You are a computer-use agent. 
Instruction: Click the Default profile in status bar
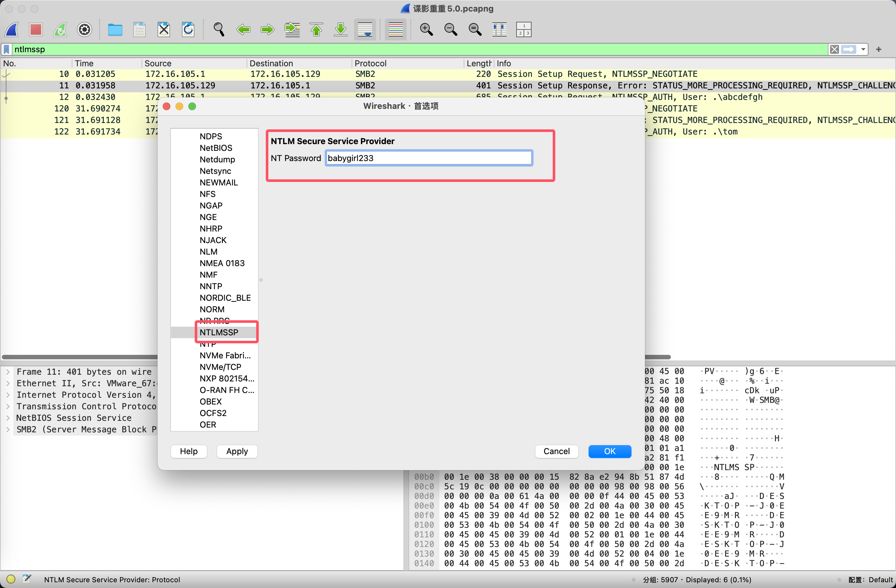[871, 580]
